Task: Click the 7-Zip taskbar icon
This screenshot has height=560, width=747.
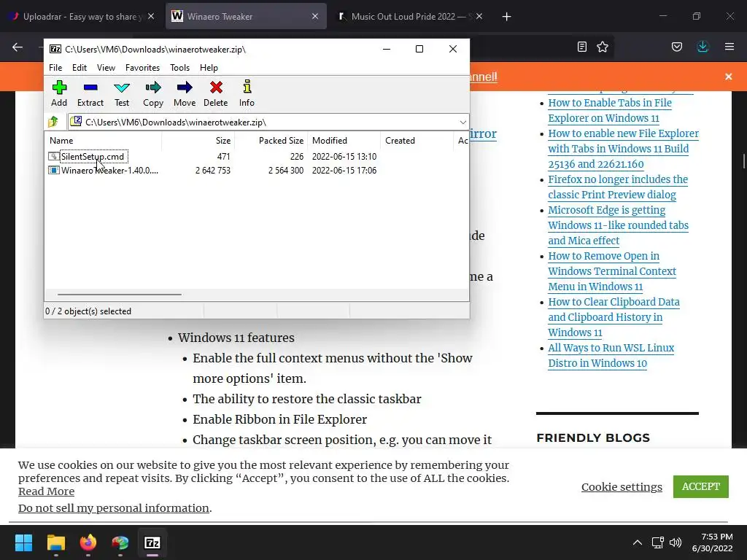Action: tap(152, 542)
